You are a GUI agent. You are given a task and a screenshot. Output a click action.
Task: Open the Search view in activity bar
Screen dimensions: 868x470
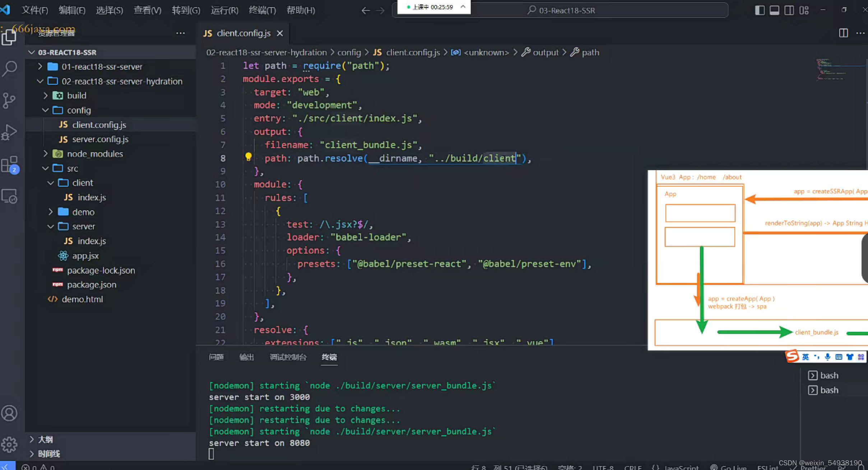pos(9,68)
